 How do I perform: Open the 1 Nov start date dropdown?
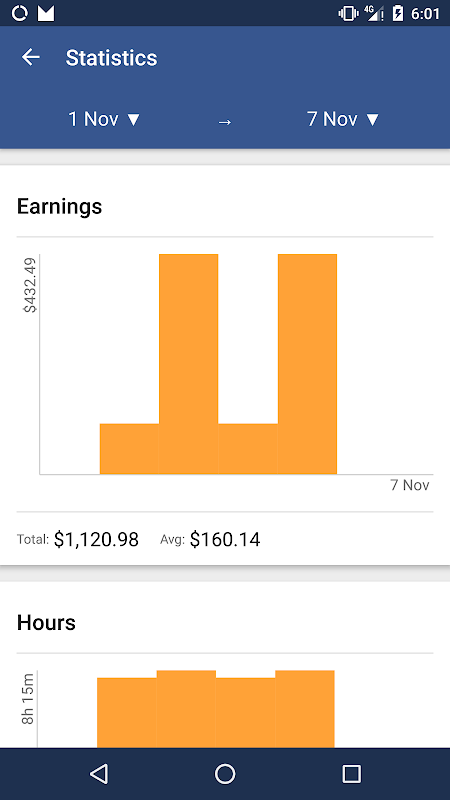104,119
